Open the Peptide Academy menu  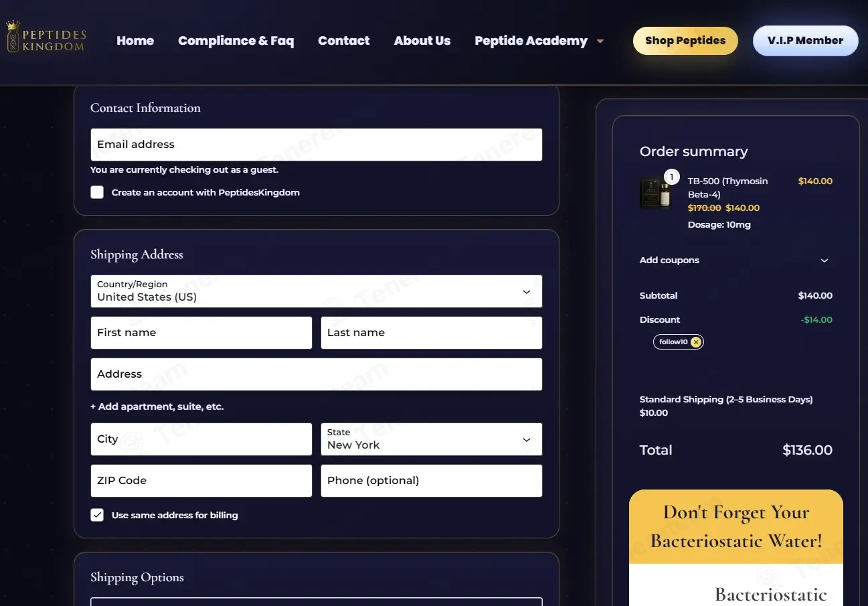click(x=531, y=41)
